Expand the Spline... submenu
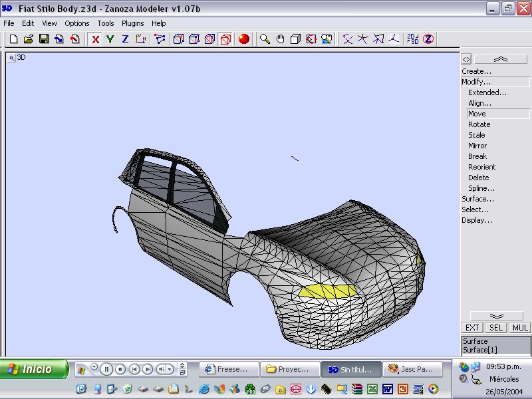 (481, 188)
